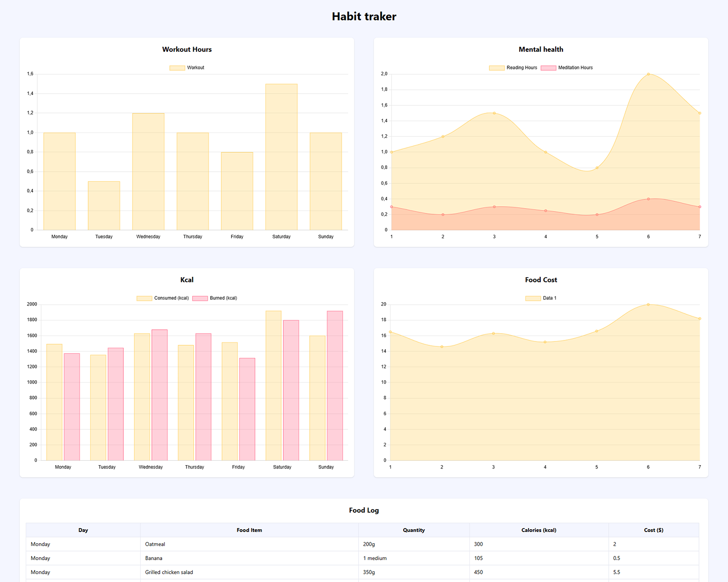Viewport: 728px width, 582px height.
Task: Select Saturday's yellow Consumed bar in Kcal chart
Action: click(x=273, y=386)
